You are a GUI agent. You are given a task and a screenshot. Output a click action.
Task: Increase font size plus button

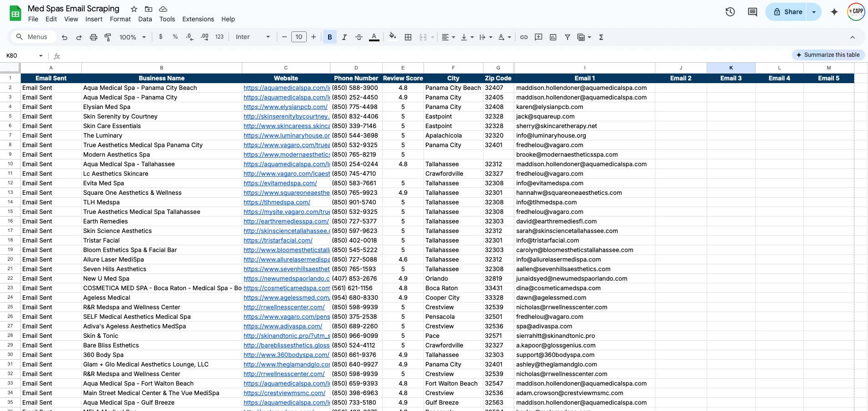(x=314, y=37)
